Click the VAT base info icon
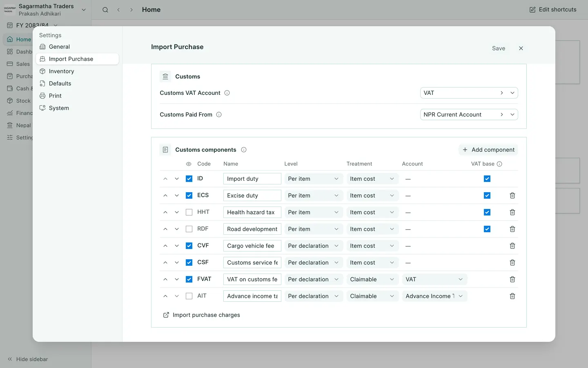Image resolution: width=588 pixels, height=368 pixels. 499,164
